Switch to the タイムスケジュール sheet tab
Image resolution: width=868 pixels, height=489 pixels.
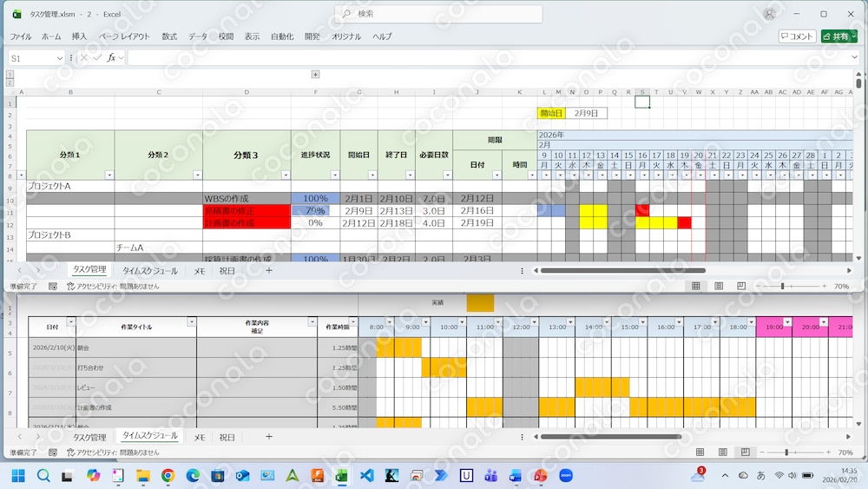pos(150,271)
